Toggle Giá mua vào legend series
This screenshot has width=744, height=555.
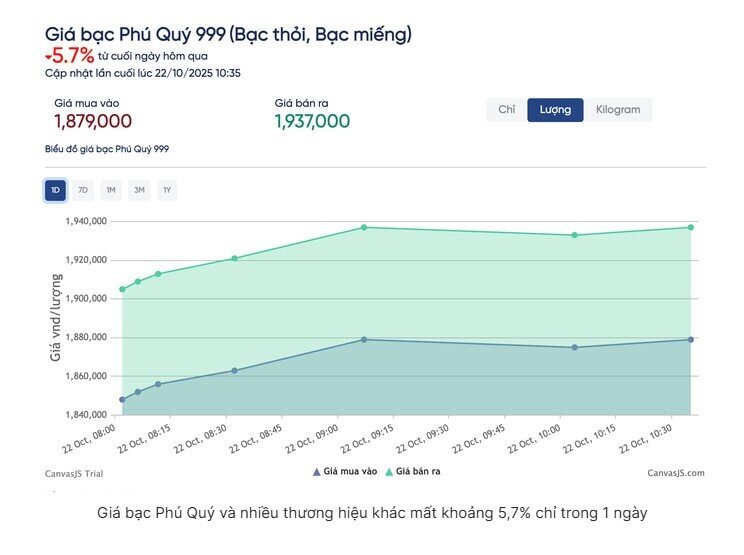click(345, 470)
